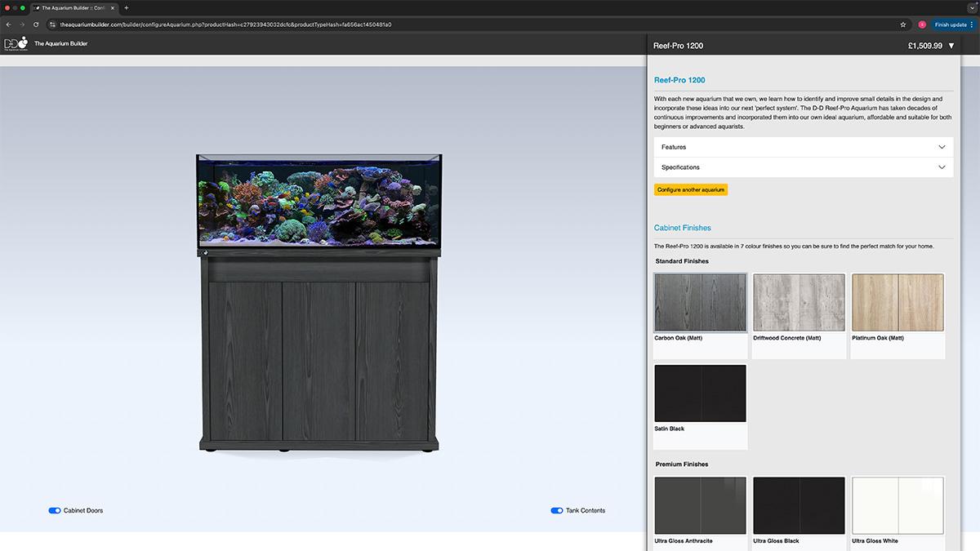Collapse price panel with triangle arrow
The height and width of the screenshot is (551, 980).
click(x=951, y=46)
